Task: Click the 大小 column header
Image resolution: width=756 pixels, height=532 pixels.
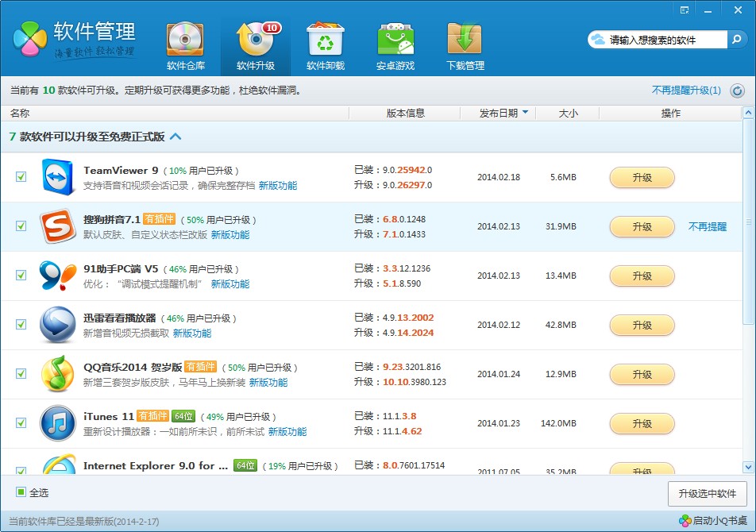Action: 568,114
